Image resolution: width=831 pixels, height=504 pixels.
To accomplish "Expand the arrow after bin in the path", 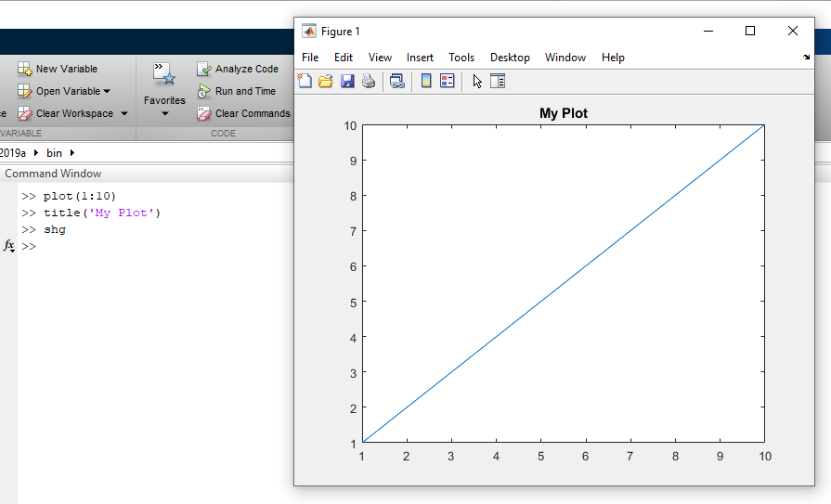I will coord(72,152).
